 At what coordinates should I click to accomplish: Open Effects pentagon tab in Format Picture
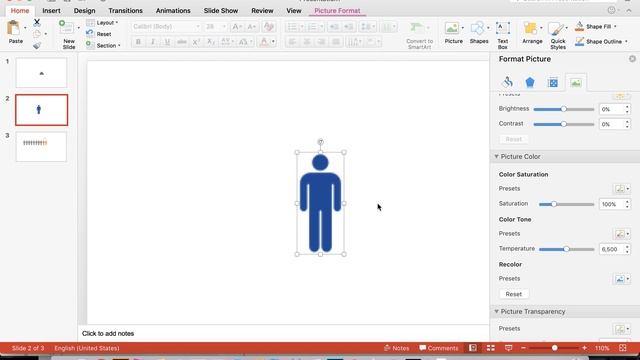point(530,82)
